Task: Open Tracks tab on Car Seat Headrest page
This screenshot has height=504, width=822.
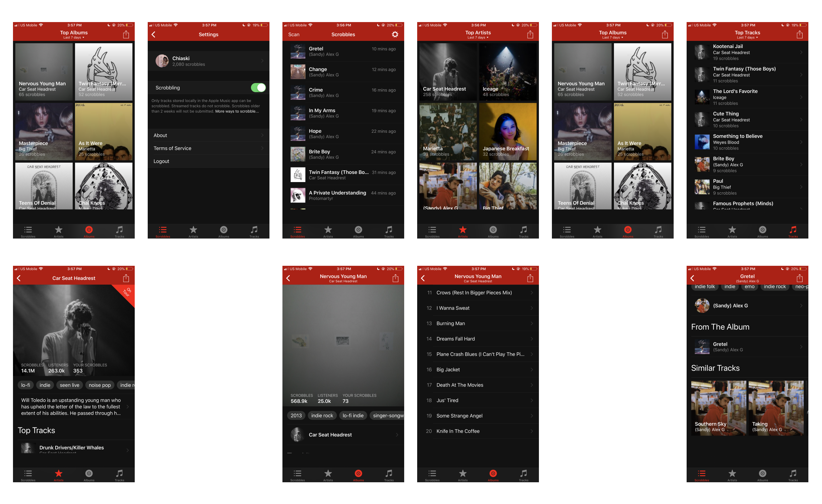Action: coord(119,475)
